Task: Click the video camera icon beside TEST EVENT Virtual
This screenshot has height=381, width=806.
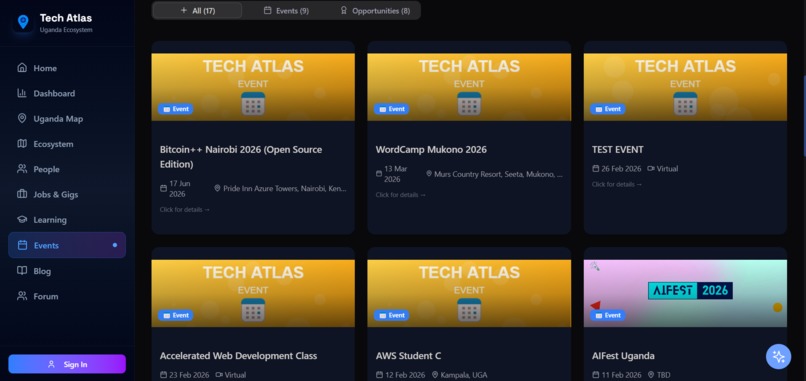Action: [x=651, y=169]
